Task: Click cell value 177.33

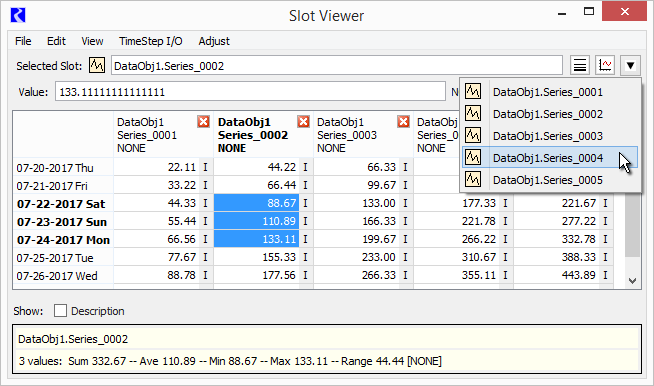Action: (x=457, y=203)
